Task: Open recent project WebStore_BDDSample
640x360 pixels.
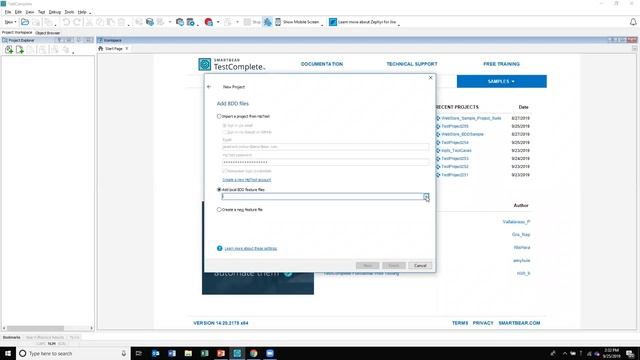Action: 462,134
